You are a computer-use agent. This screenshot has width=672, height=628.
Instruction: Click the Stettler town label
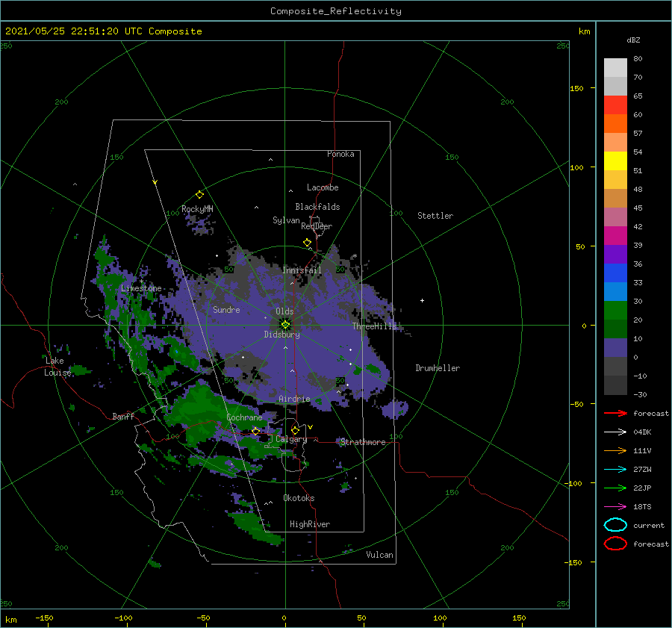pos(435,216)
